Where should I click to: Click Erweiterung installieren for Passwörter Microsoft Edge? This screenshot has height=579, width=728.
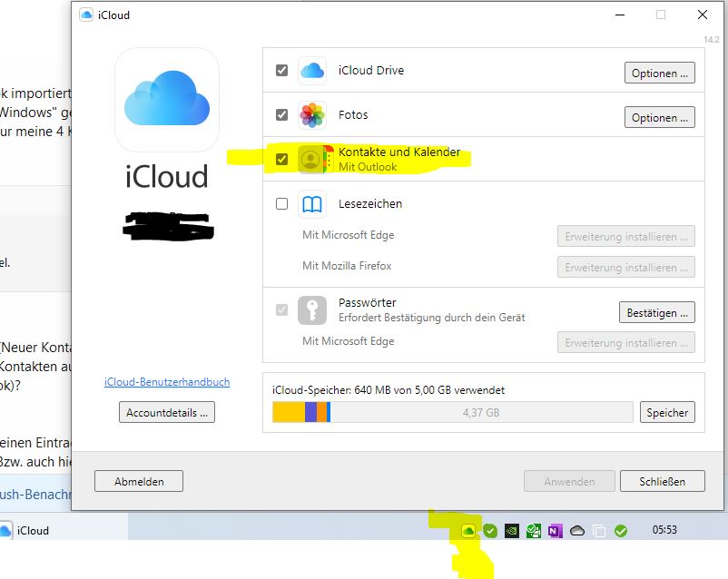[626, 343]
